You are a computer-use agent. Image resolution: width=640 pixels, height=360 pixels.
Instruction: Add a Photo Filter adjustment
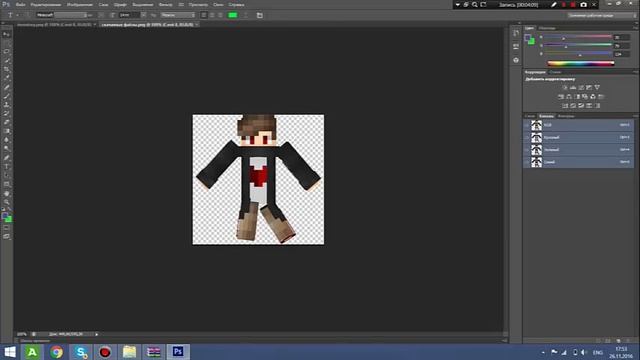coord(585,97)
